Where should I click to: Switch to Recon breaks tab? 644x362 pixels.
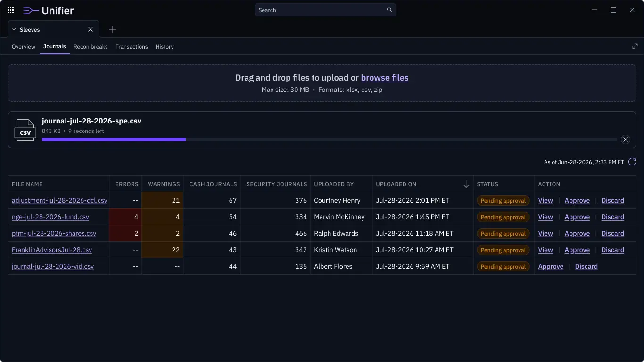91,47
